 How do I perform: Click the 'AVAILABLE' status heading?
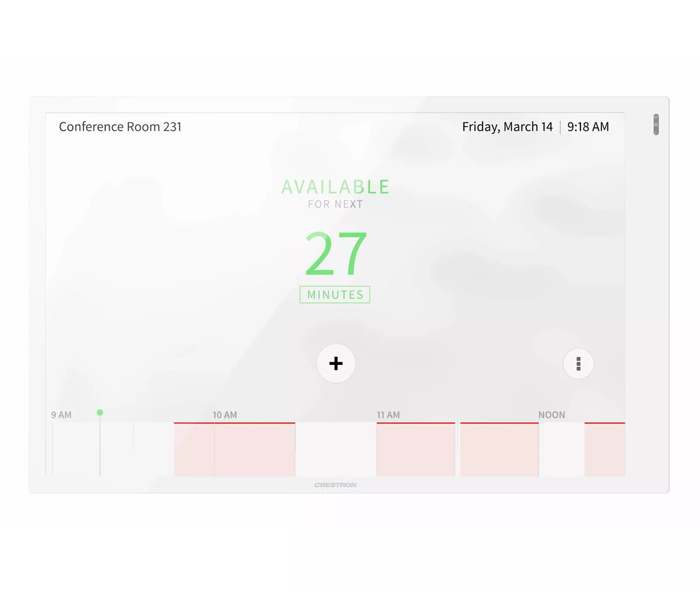[x=335, y=187]
